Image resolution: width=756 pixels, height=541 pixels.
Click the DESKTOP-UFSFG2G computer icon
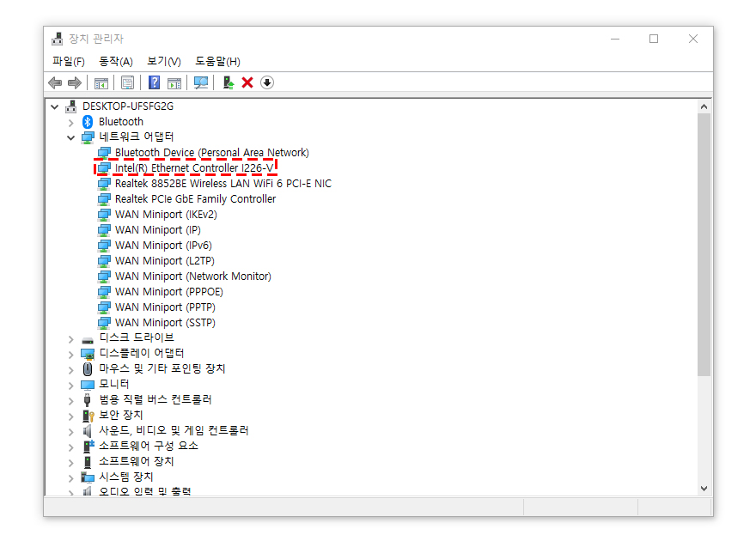pos(70,106)
